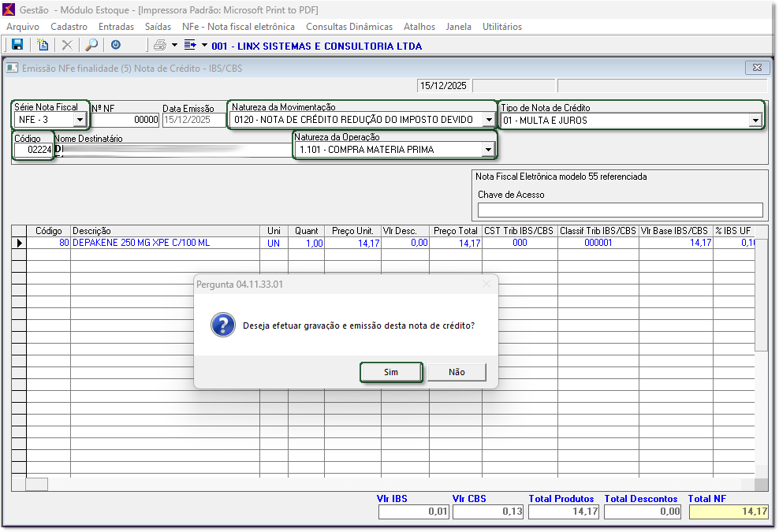The width and height of the screenshot is (779, 532).
Task: Open the NFe - Nota fiscal eletrônica menu
Action: pyautogui.click(x=238, y=27)
